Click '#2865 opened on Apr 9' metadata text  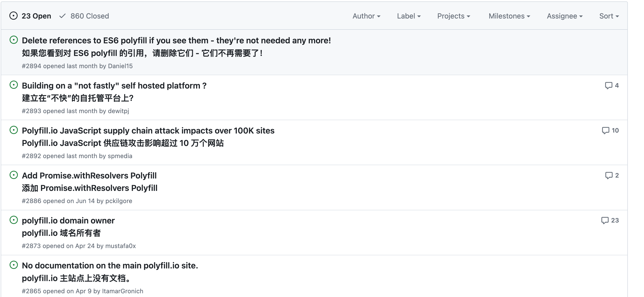57,291
